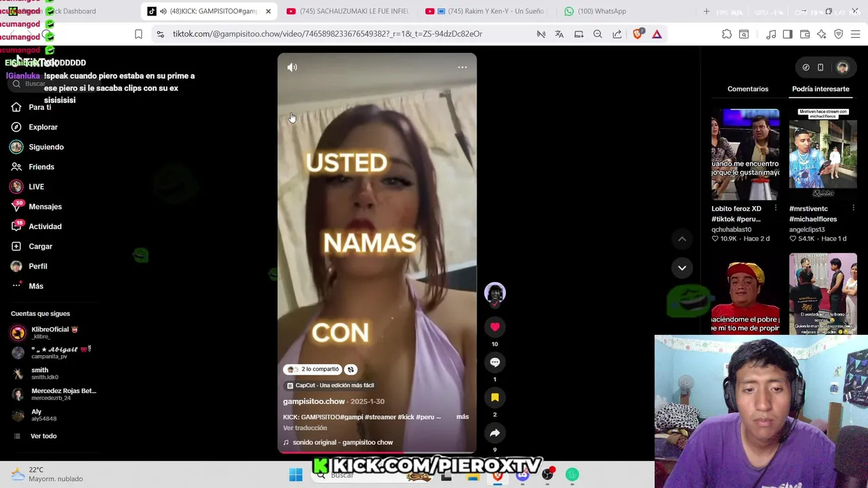
Task: Seek along the video progress bar
Action: pos(377,452)
